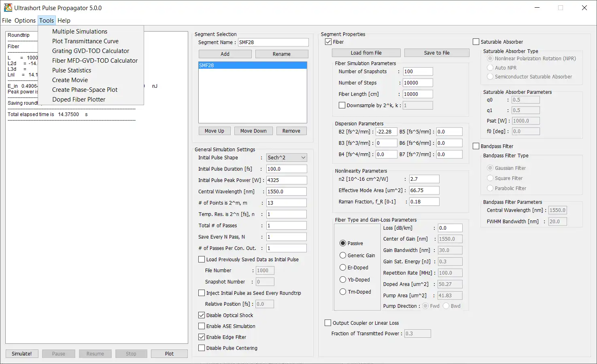Screen dimensions: 597x364
Task: Select Pulse Statistics menu entry
Action: (91, 70)
